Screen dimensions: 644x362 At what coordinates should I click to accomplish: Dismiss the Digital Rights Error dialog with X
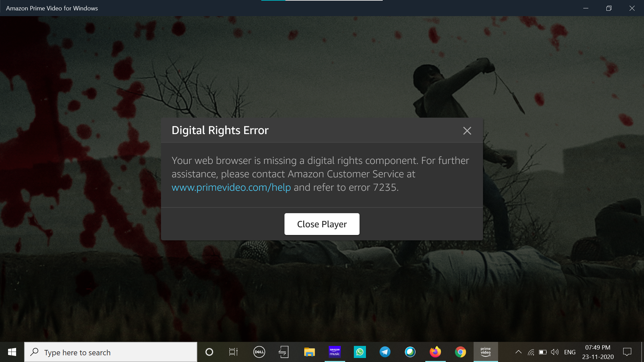pos(467,131)
